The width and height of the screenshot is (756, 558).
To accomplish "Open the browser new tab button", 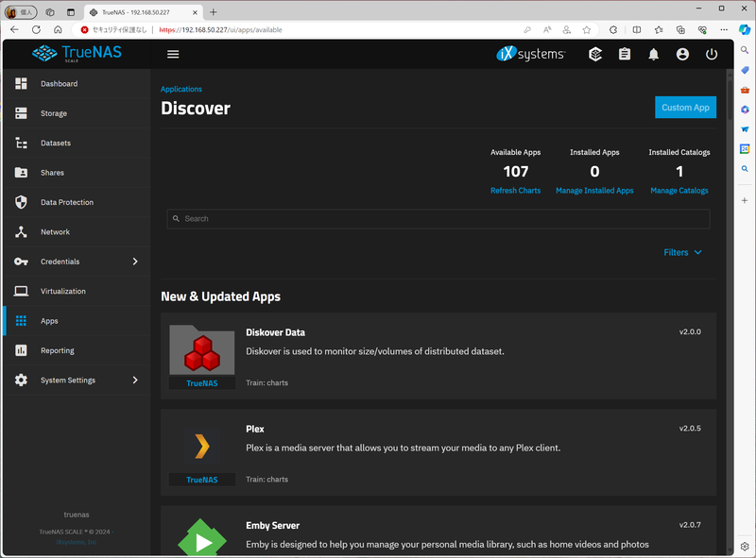I will tap(214, 12).
